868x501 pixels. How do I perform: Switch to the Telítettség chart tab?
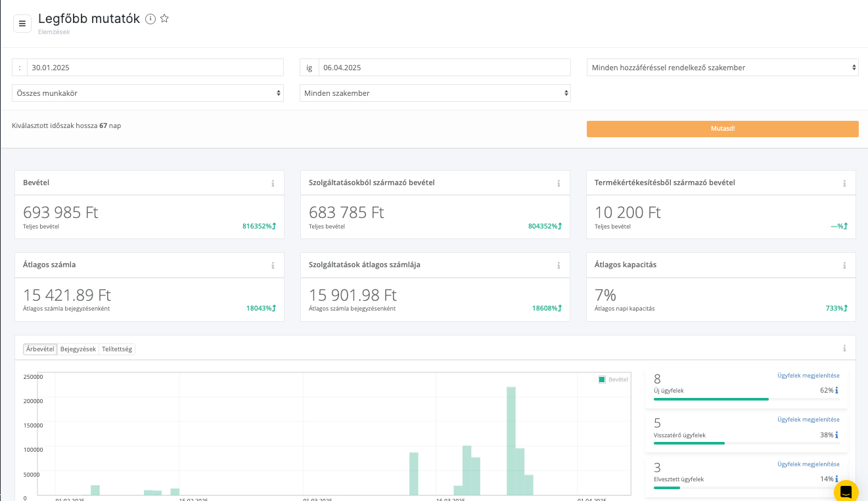[x=117, y=349]
